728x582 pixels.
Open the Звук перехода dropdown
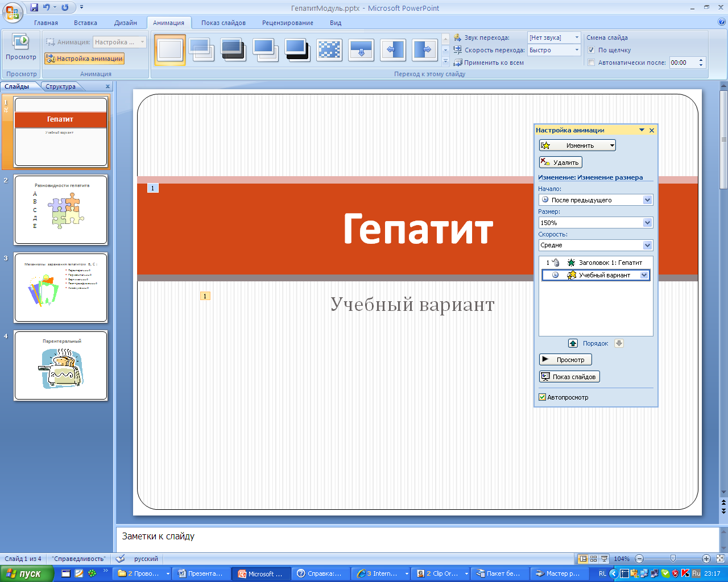tap(577, 38)
